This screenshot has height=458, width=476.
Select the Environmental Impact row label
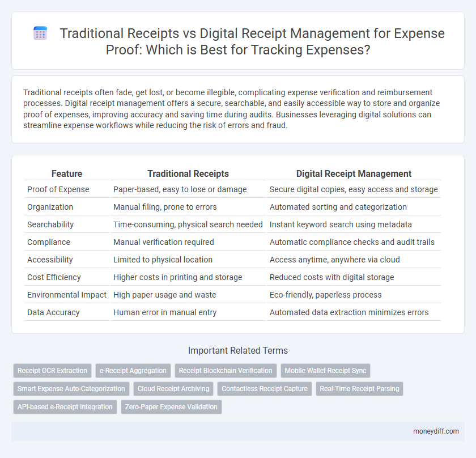click(x=67, y=295)
